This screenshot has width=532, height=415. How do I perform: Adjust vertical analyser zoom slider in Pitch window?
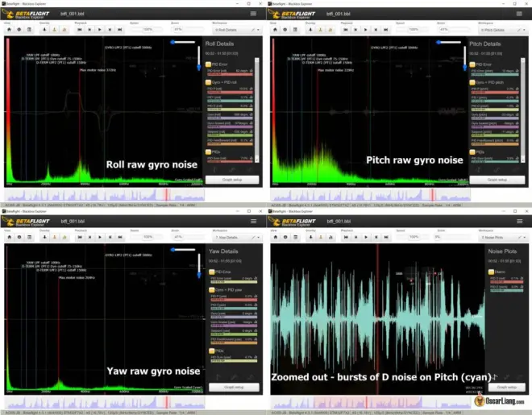click(465, 58)
